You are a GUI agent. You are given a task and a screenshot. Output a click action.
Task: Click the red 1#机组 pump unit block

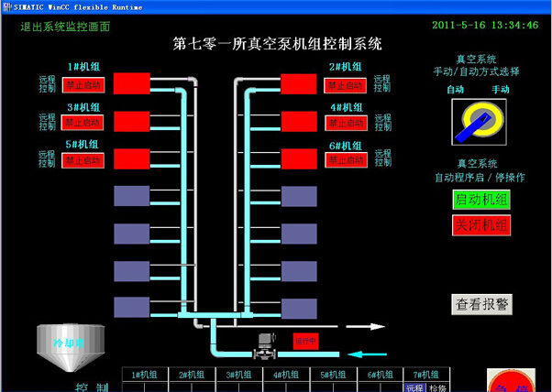coord(131,83)
